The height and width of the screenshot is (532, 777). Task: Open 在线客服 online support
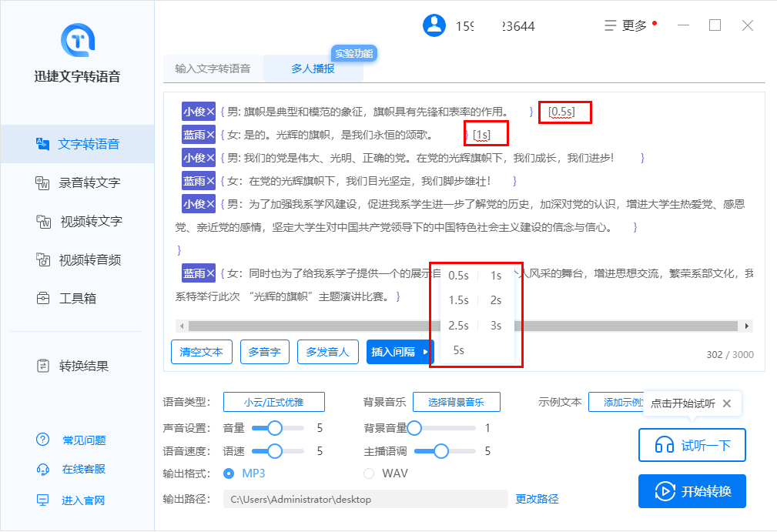click(83, 469)
